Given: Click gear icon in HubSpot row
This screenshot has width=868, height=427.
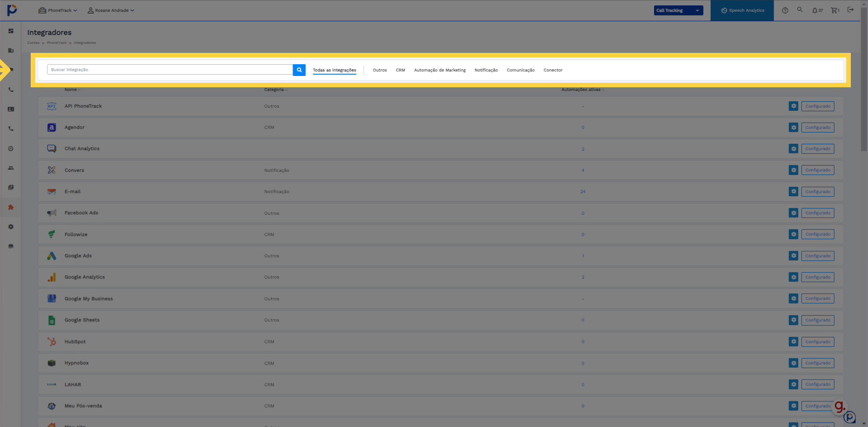Looking at the screenshot, I should coord(793,342).
